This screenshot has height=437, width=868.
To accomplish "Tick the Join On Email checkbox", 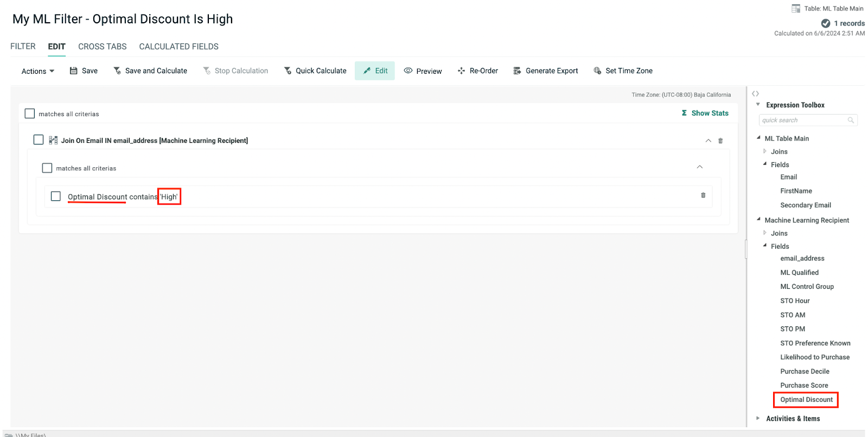I will pos(39,140).
